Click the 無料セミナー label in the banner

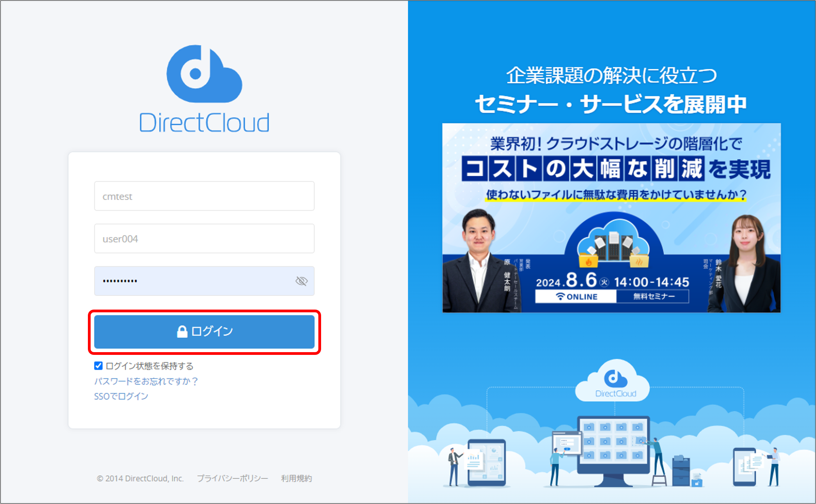653,296
